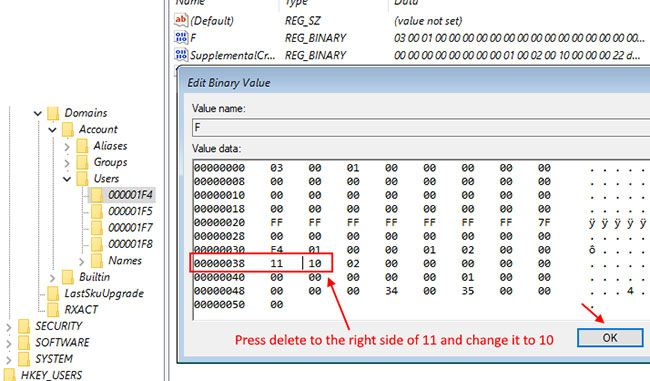This screenshot has height=381, width=650.
Task: Select the SupplementalCr... value name
Action: coord(233,55)
